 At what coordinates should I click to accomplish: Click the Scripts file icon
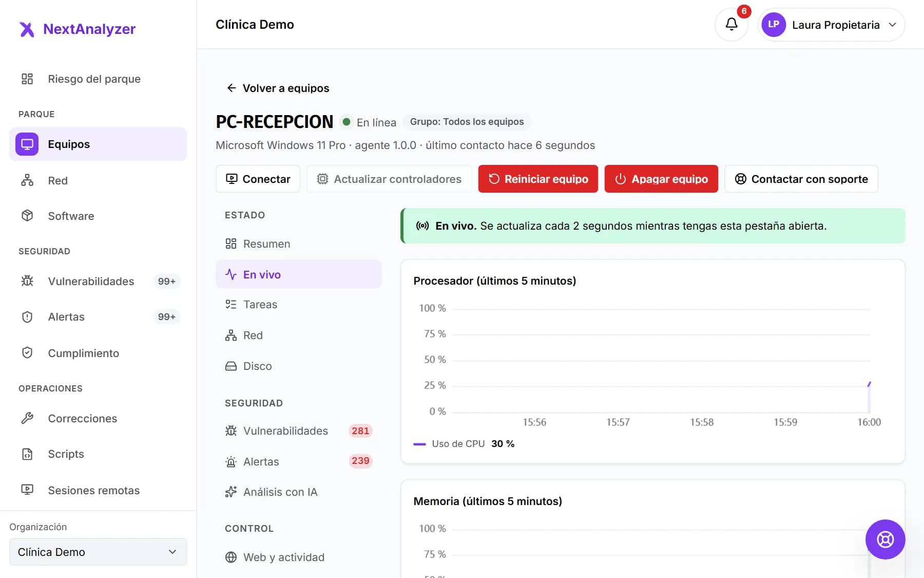coord(27,454)
